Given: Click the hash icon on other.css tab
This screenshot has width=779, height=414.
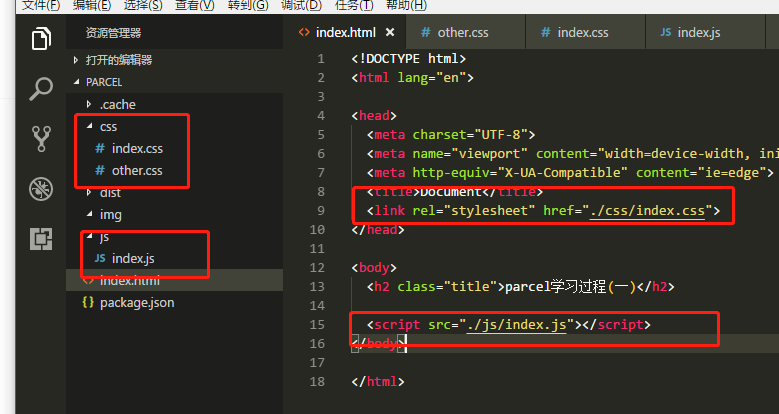Looking at the screenshot, I should tap(425, 33).
